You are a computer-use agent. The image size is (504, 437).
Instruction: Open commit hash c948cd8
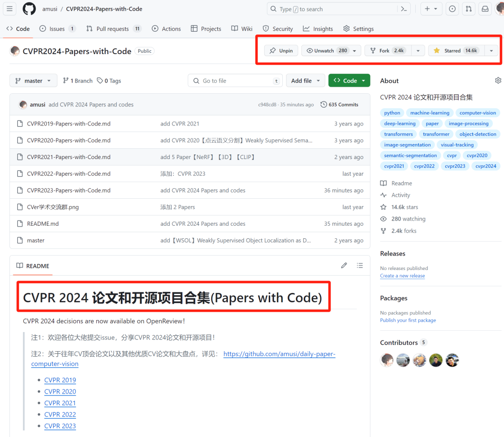(x=267, y=104)
